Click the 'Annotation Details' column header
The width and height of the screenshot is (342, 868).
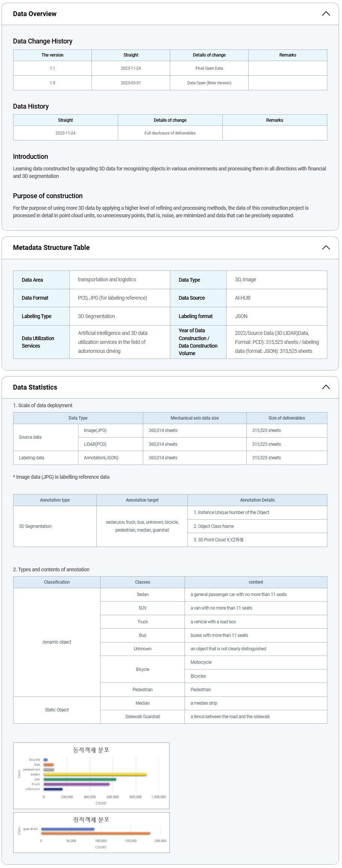click(x=257, y=500)
